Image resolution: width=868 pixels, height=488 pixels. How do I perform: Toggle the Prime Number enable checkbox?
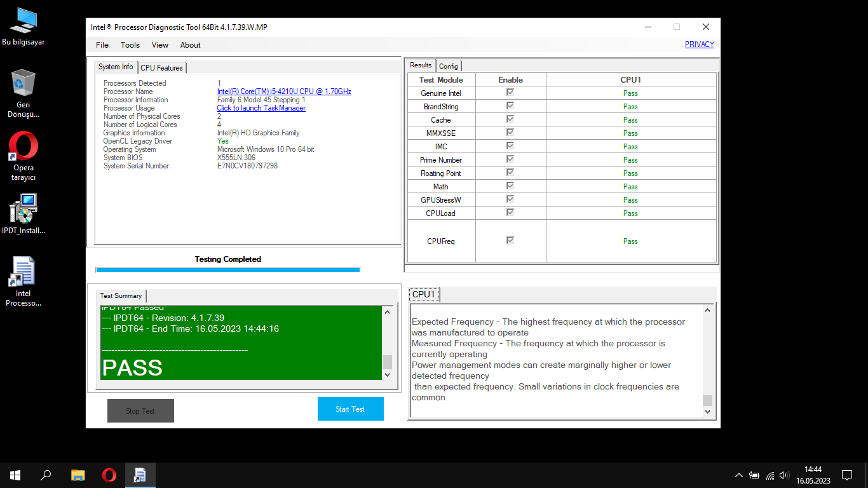[x=510, y=159]
